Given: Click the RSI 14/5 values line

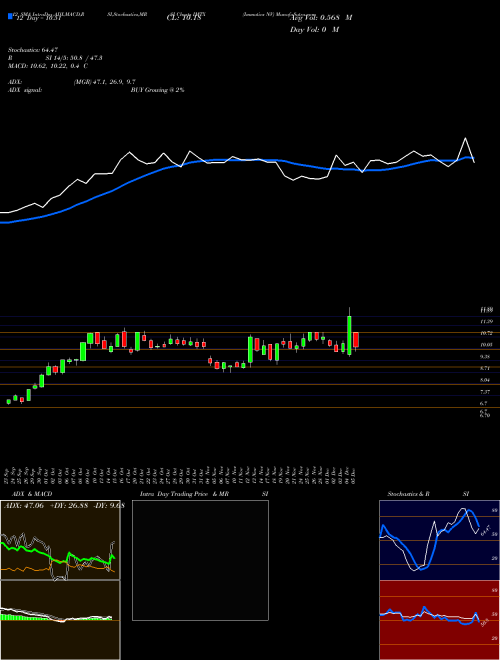Looking at the screenshot, I should [x=55, y=58].
